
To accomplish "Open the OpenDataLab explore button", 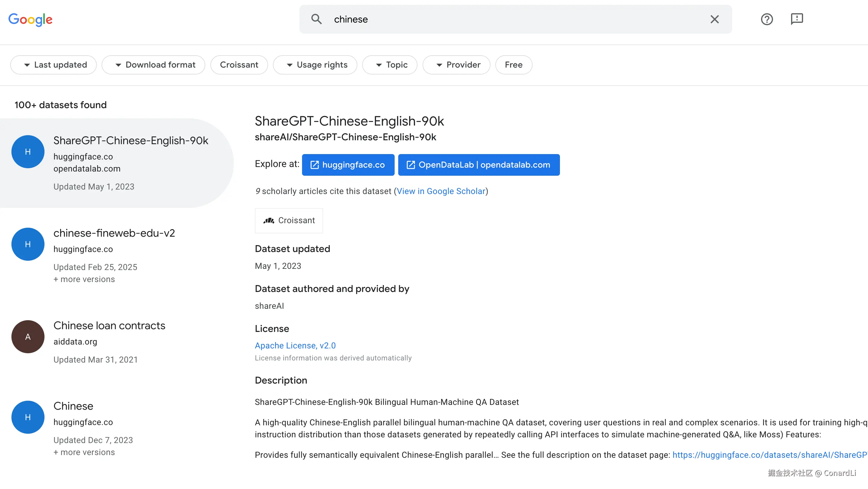I will [x=478, y=165].
